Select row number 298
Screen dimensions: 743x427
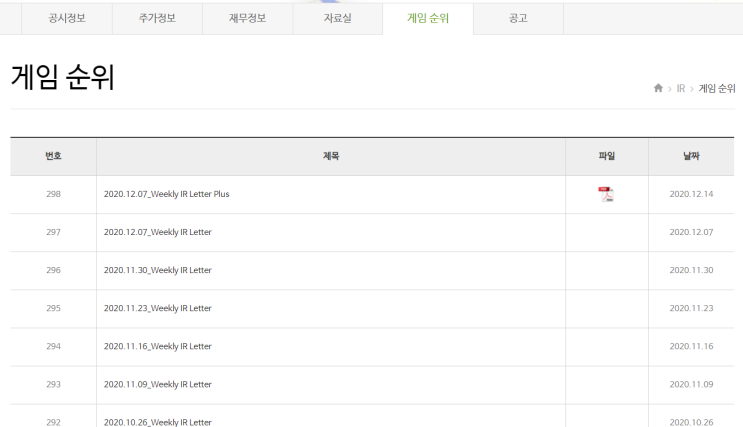[54, 194]
